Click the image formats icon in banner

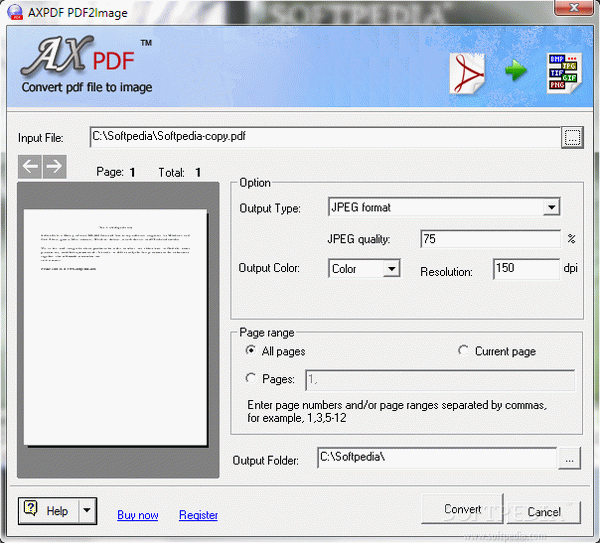(x=564, y=73)
